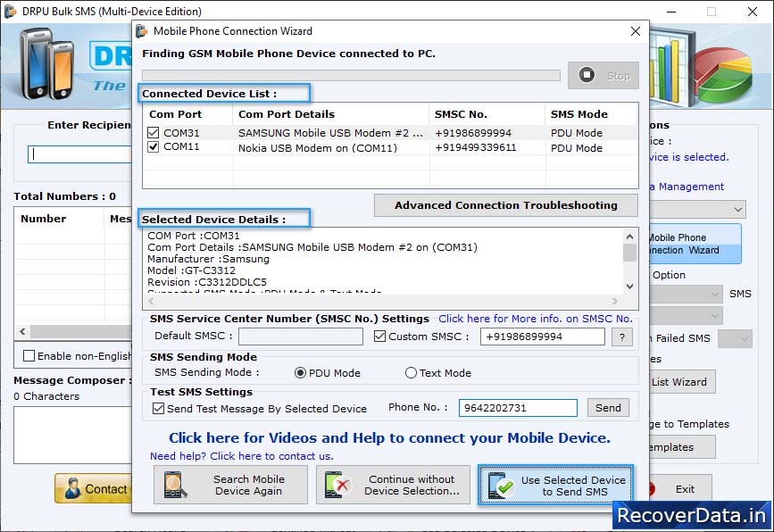774x532 pixels.
Task: Open the dropdown below the SMS dropdown in main window
Action: click(687, 315)
